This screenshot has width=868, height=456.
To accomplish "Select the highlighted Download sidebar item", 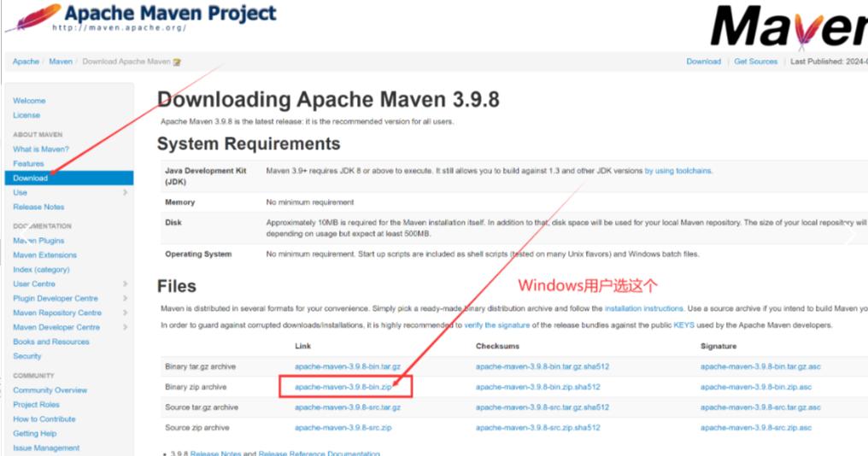I will click(x=69, y=178).
